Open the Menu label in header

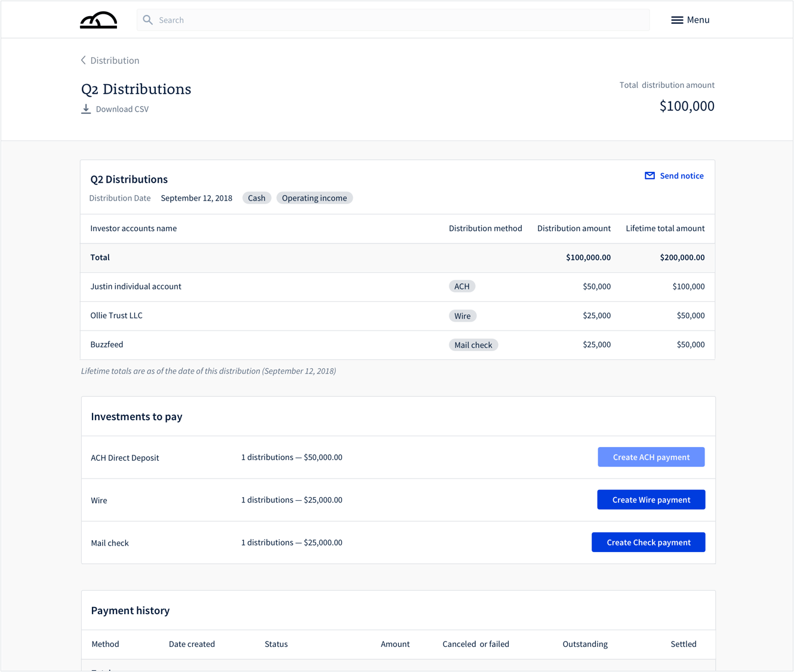pos(698,20)
